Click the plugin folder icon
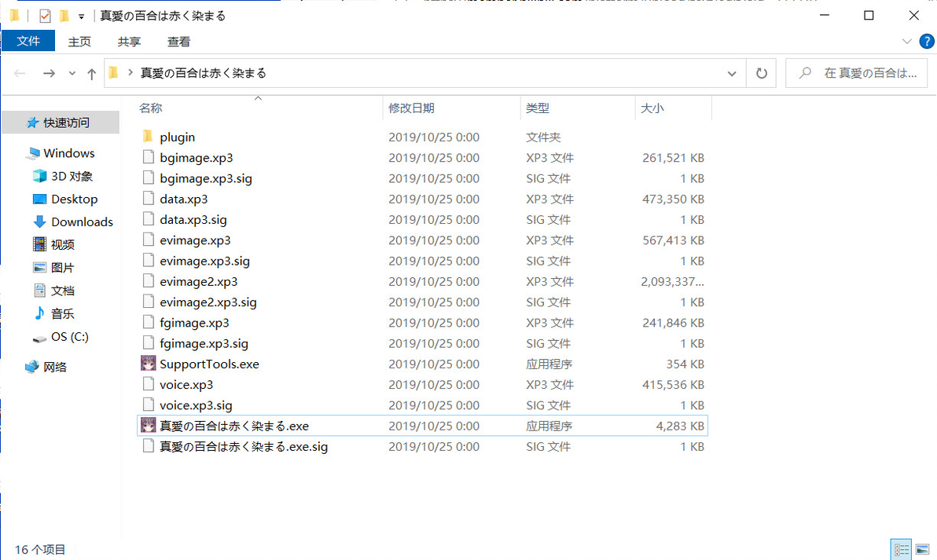 149,137
